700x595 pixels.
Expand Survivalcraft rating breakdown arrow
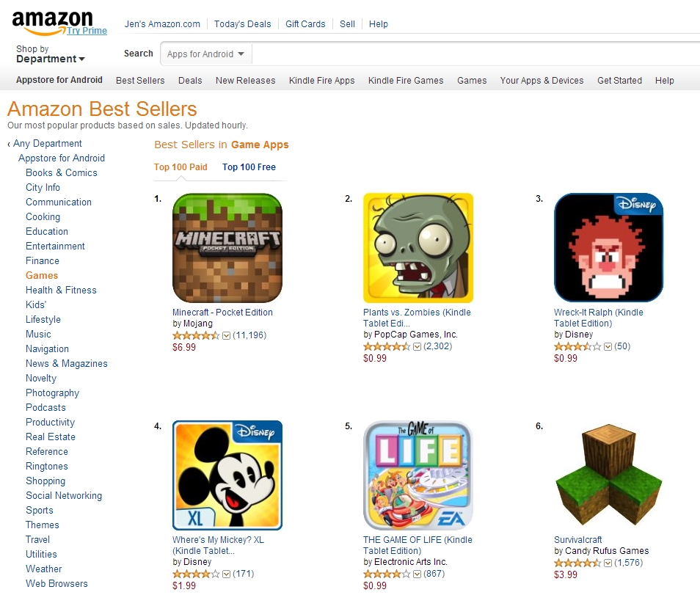pos(608,563)
